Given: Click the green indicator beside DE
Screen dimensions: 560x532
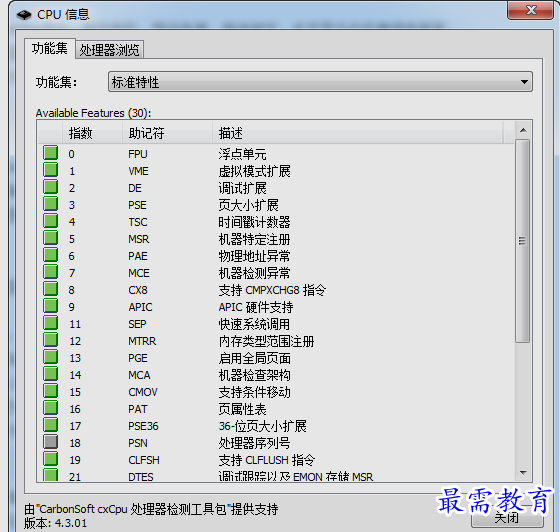Looking at the screenshot, I should pyautogui.click(x=50, y=186).
